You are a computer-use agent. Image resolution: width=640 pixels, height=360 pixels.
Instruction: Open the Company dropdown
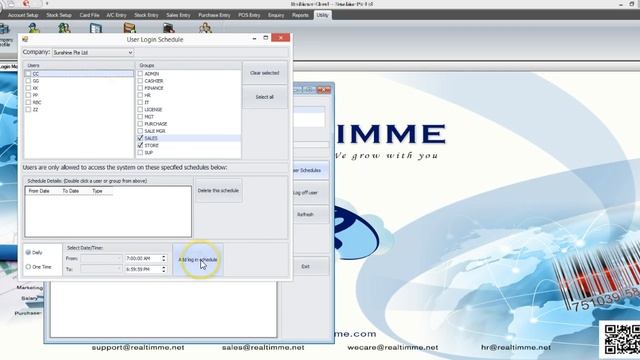click(x=130, y=53)
